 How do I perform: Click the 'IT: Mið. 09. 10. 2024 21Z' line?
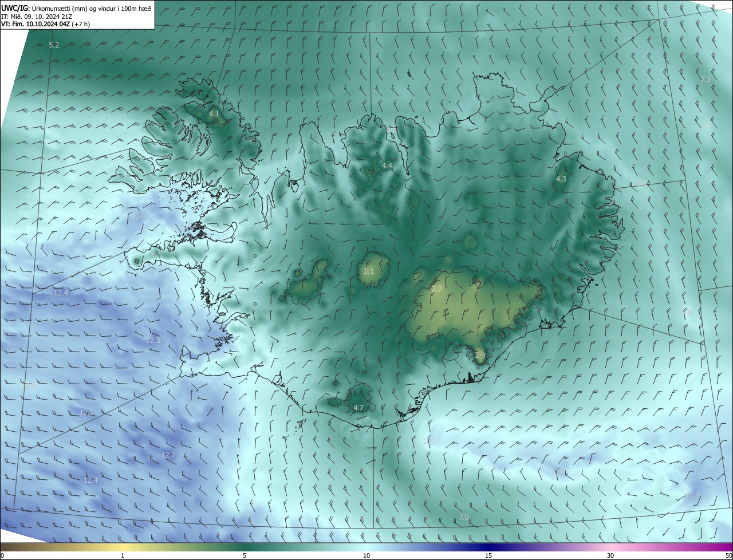coord(36,17)
